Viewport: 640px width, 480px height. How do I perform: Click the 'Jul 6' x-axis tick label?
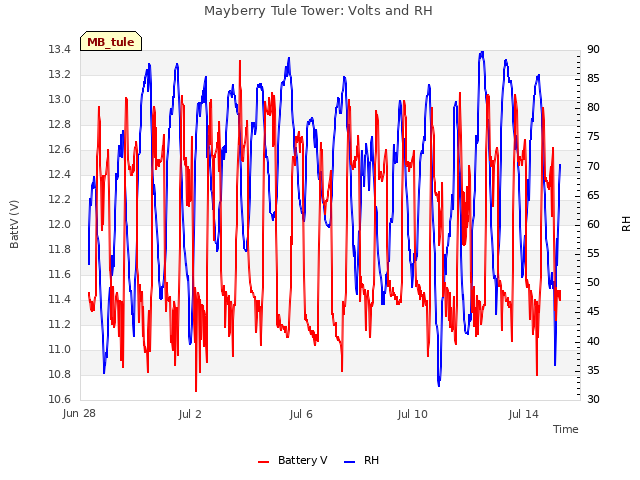[301, 414]
